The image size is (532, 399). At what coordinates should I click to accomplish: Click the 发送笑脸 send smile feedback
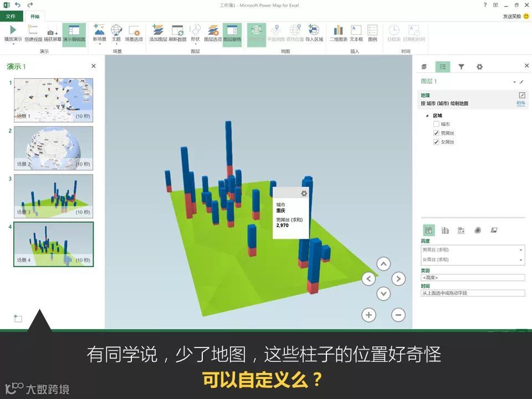click(516, 16)
